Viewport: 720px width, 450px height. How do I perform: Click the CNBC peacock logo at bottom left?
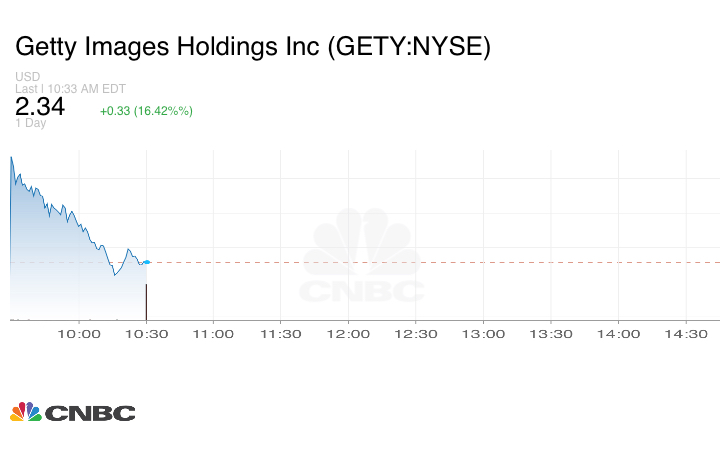72,412
